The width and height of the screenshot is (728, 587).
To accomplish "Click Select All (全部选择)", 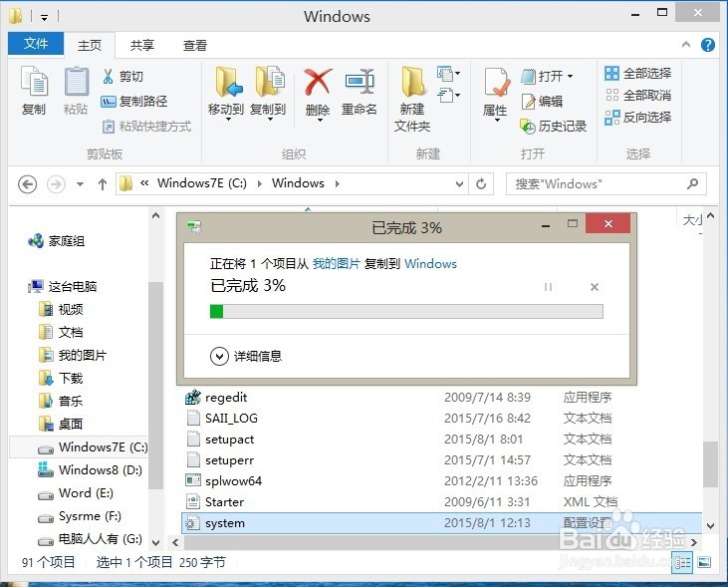I will (x=638, y=74).
